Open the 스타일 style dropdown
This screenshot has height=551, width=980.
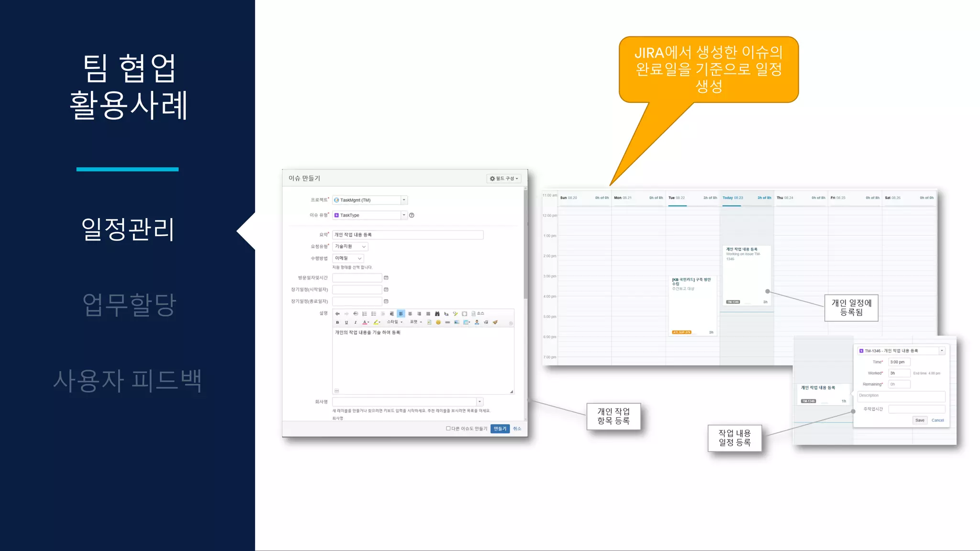[x=395, y=322]
